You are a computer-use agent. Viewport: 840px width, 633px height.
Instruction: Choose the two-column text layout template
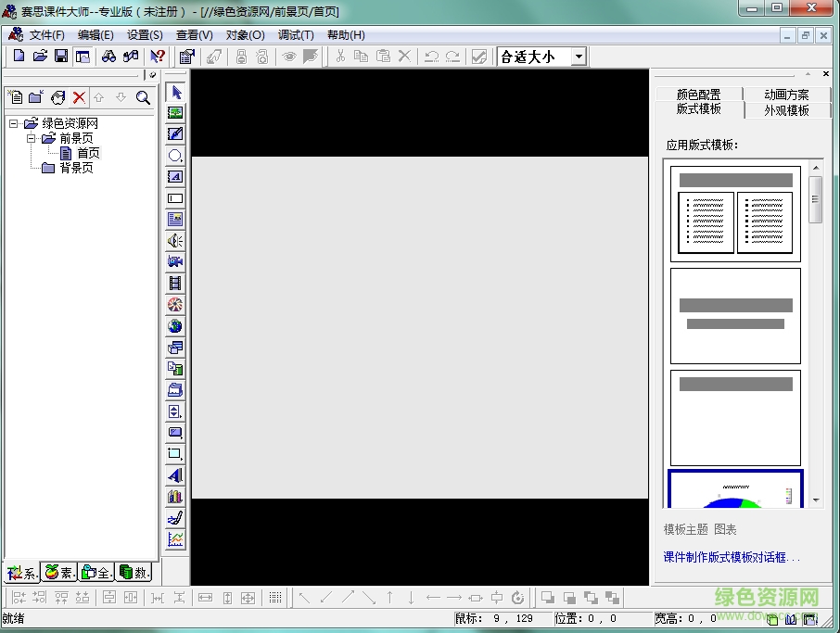click(x=735, y=214)
